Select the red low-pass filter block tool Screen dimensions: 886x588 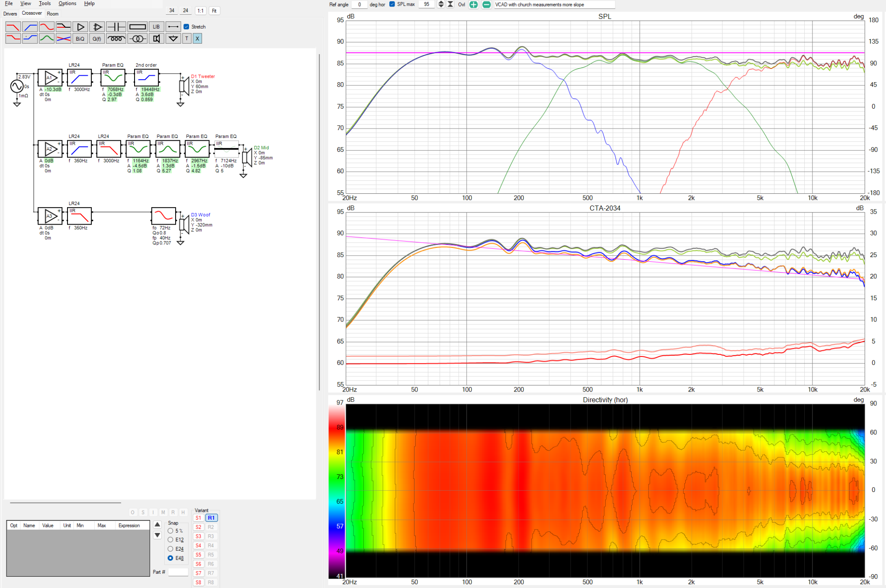[13, 27]
